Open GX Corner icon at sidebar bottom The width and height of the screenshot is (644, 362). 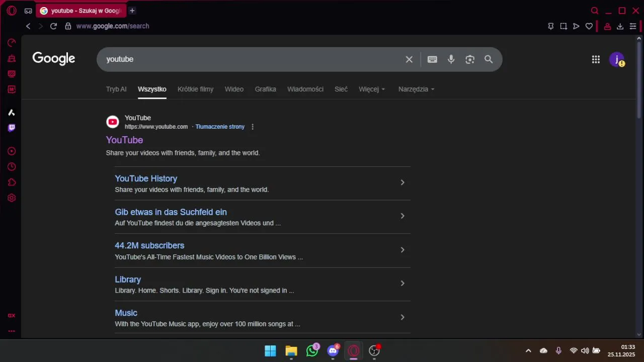pyautogui.click(x=12, y=316)
